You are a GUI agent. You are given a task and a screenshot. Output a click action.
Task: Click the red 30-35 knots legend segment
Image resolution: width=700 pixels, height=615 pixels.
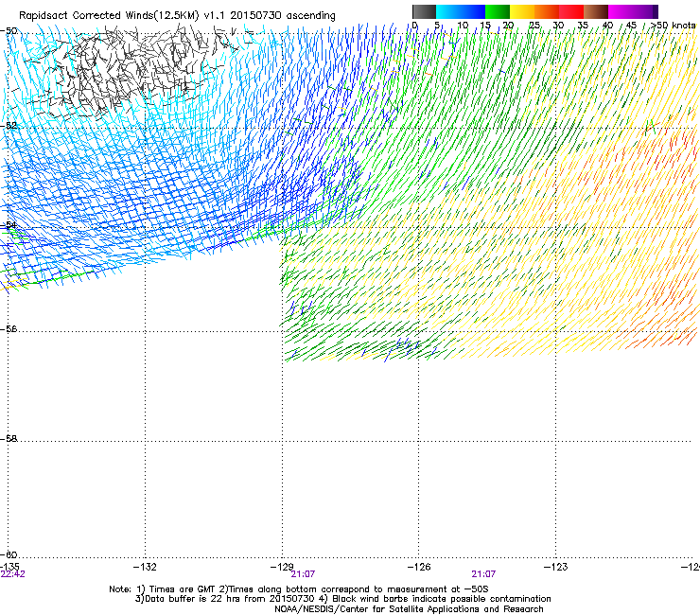point(571,11)
